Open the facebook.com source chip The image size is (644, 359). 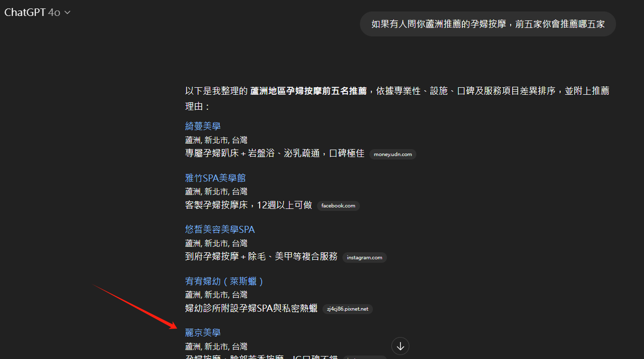tap(338, 206)
